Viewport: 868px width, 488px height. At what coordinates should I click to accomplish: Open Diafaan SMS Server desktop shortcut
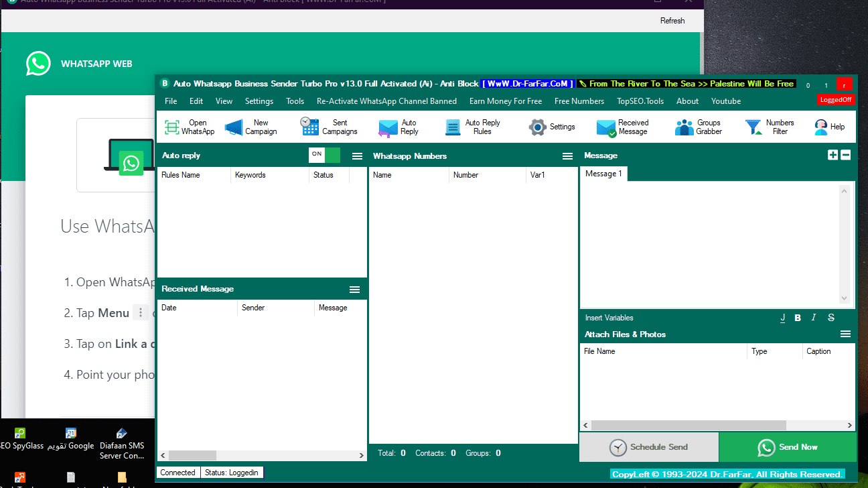tap(122, 444)
